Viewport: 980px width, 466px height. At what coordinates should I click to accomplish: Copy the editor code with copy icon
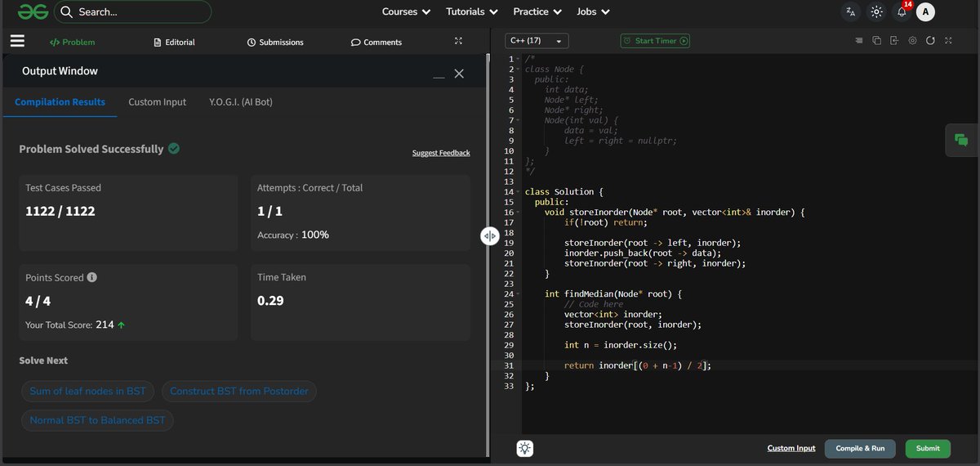click(876, 40)
